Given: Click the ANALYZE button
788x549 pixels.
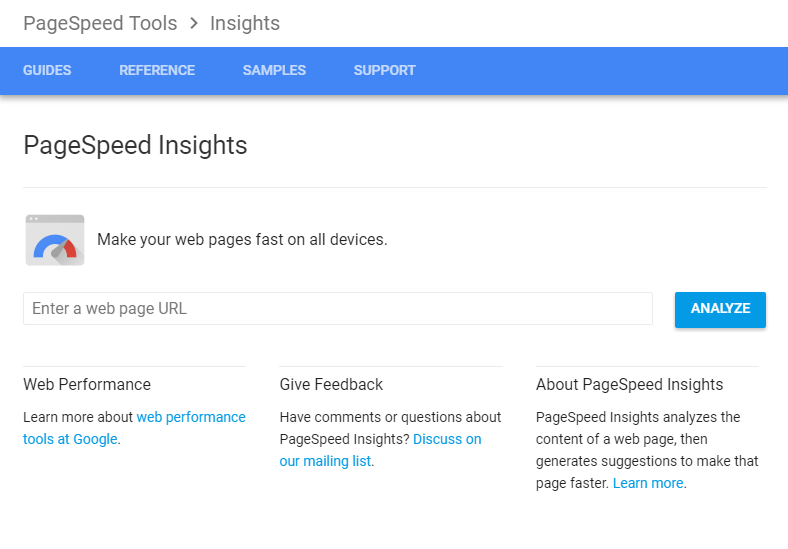Looking at the screenshot, I should click(720, 310).
